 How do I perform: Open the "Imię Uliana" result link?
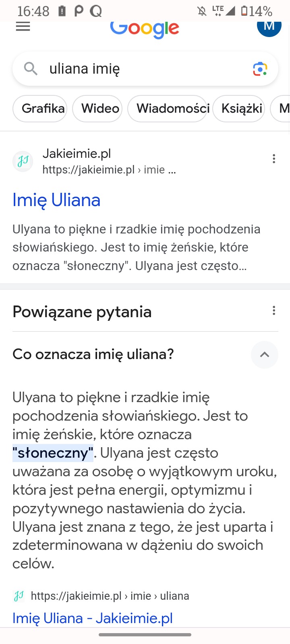pyautogui.click(x=56, y=200)
